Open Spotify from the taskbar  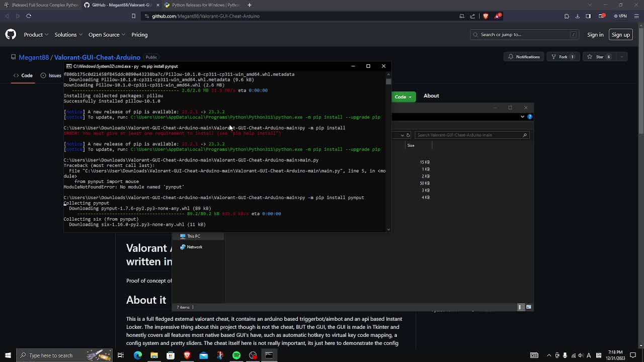pyautogui.click(x=236, y=355)
